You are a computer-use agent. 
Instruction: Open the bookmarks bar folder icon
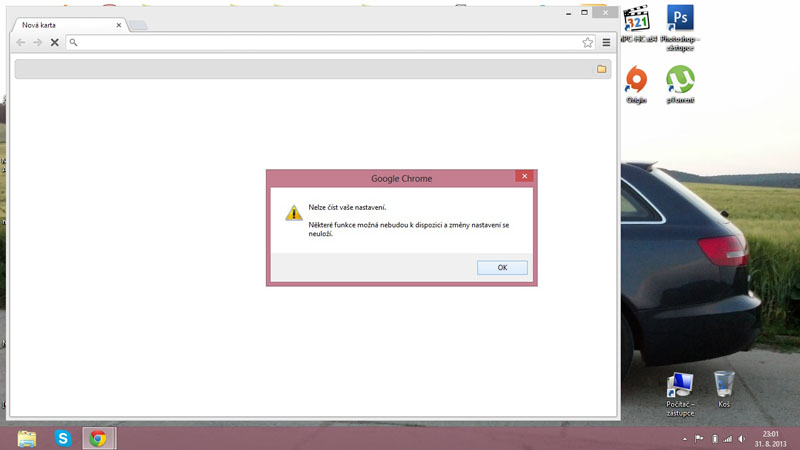coord(602,69)
